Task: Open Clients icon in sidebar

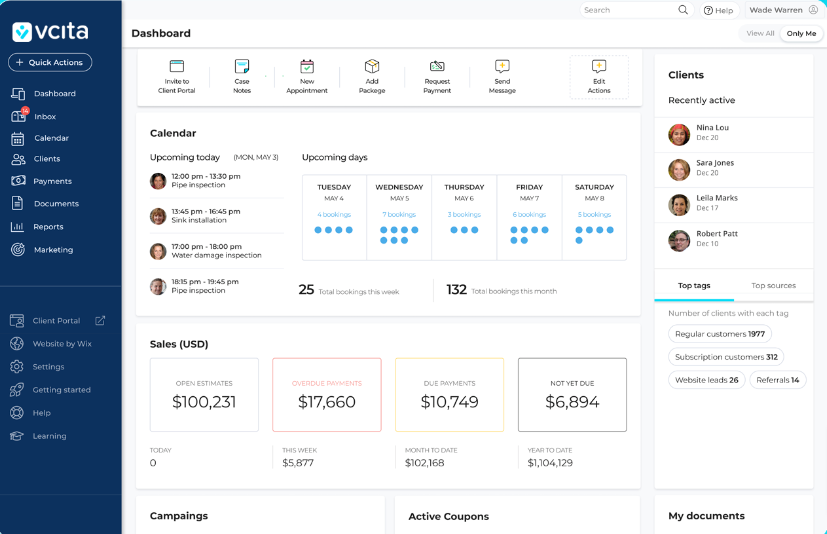Action: [18, 159]
